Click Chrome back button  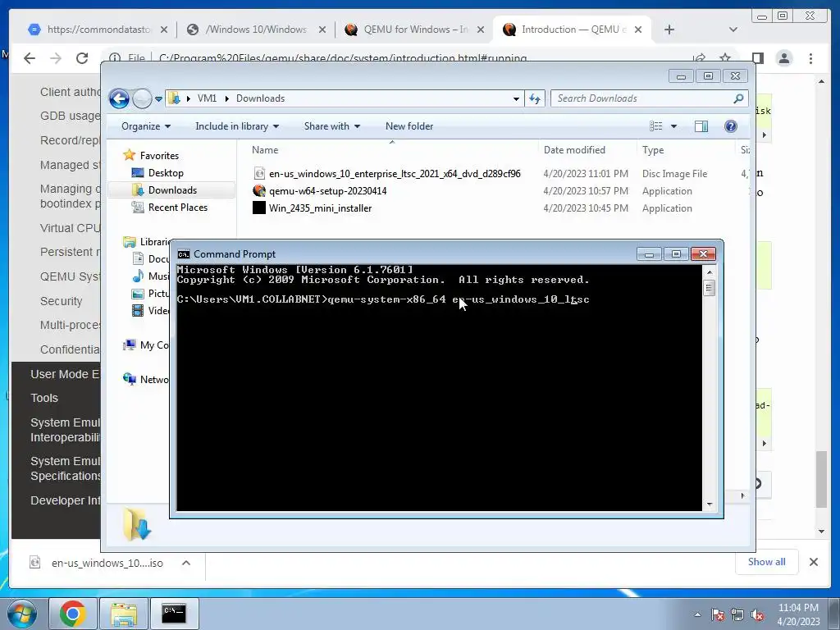coord(30,58)
